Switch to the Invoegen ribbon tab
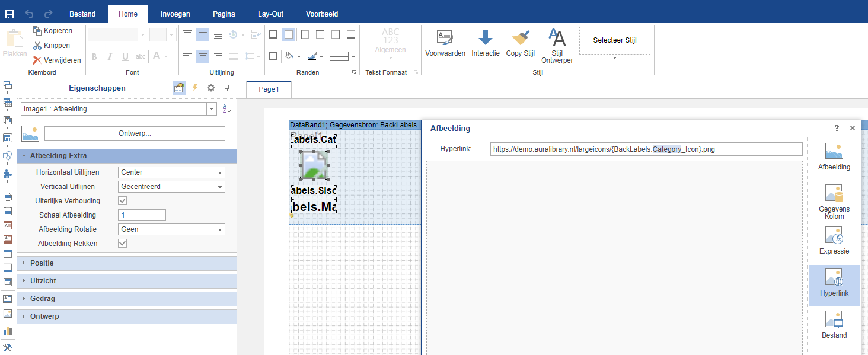Viewport: 868px width, 355px height. (175, 14)
